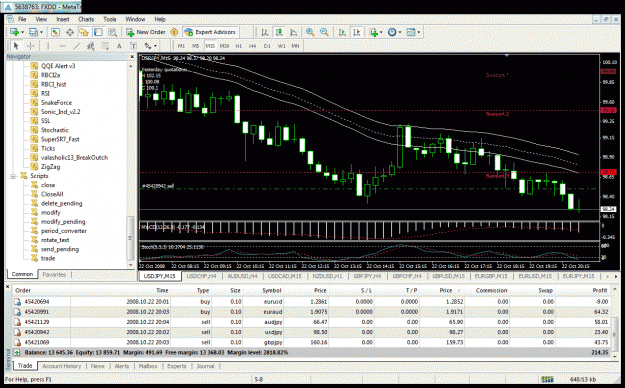The image size is (625, 388).
Task: Select the equidistant channel tool
Action: (x=91, y=46)
